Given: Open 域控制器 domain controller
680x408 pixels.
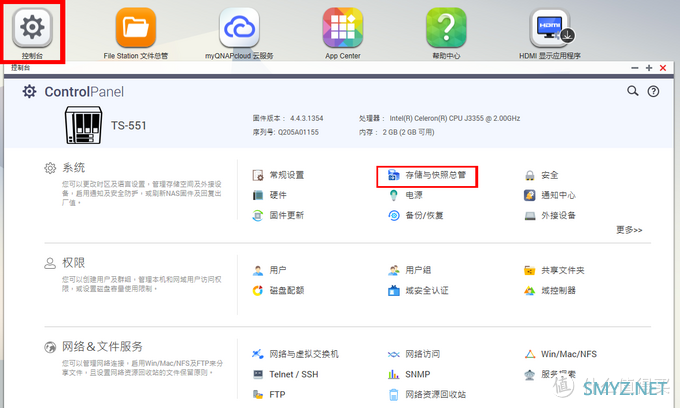Looking at the screenshot, I should point(550,290).
